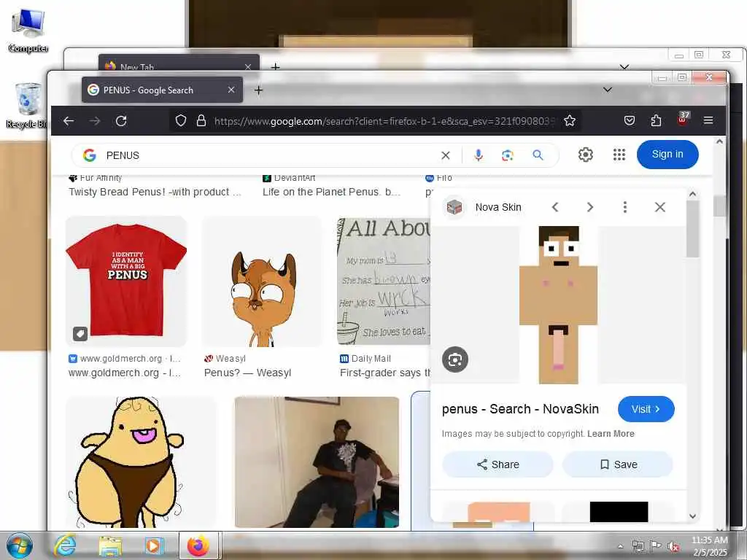Open the yellow cartoon blob thumbnail
The width and height of the screenshot is (747, 560).
[x=140, y=462]
